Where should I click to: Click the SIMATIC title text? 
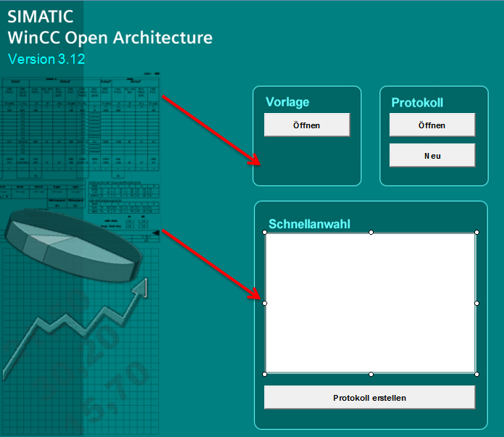[41, 17]
